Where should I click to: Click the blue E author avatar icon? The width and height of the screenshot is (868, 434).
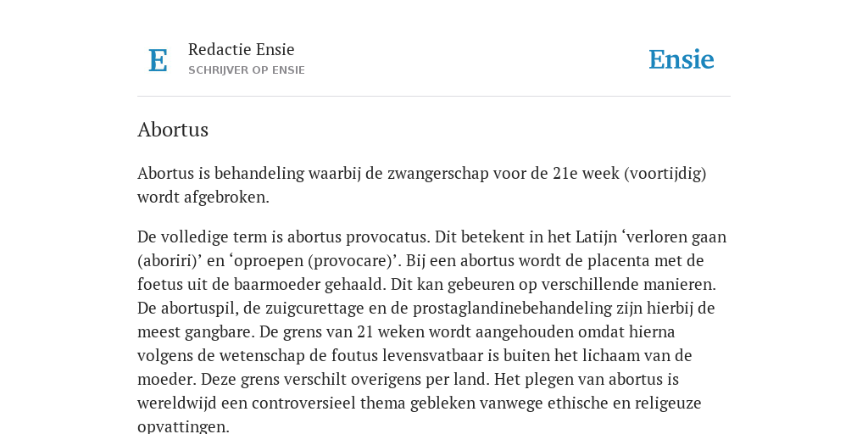point(158,60)
